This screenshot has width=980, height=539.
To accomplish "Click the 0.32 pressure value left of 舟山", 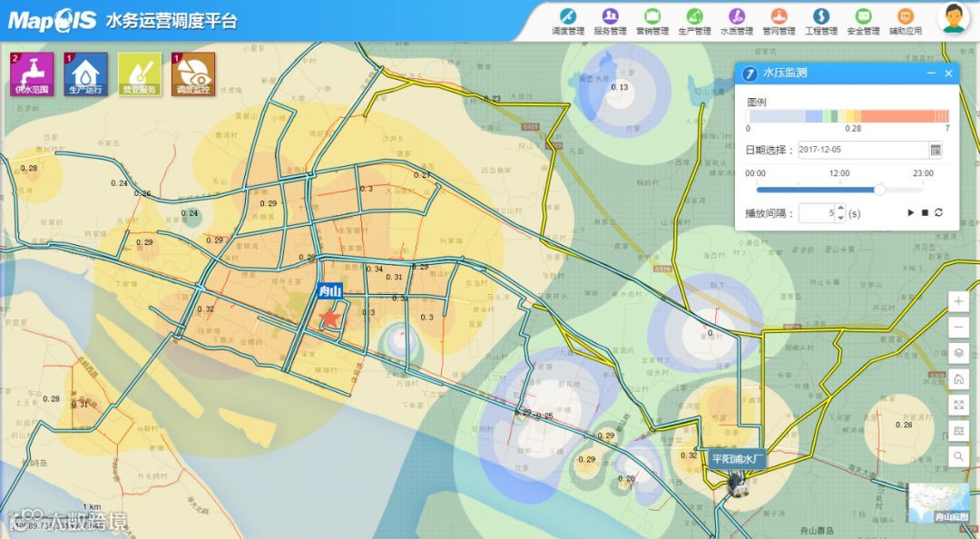I will [x=206, y=309].
